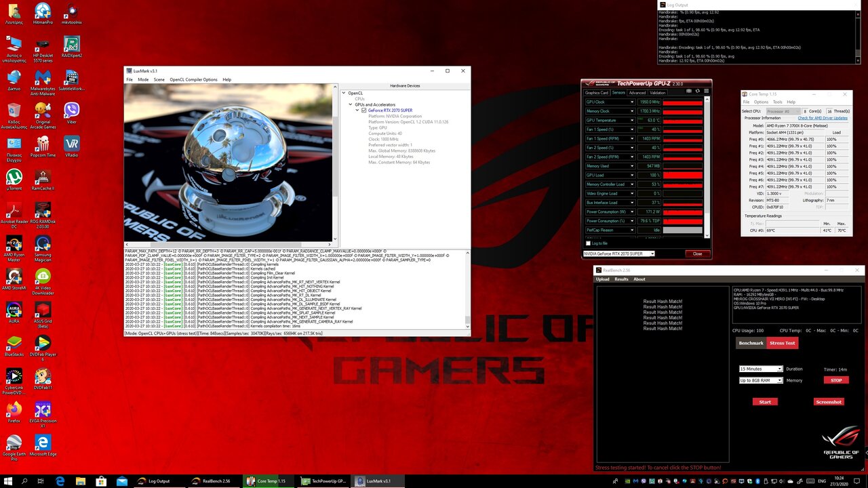Image resolution: width=868 pixels, height=488 pixels.
Task: Launch AURA desktop shortcut
Action: point(14,312)
